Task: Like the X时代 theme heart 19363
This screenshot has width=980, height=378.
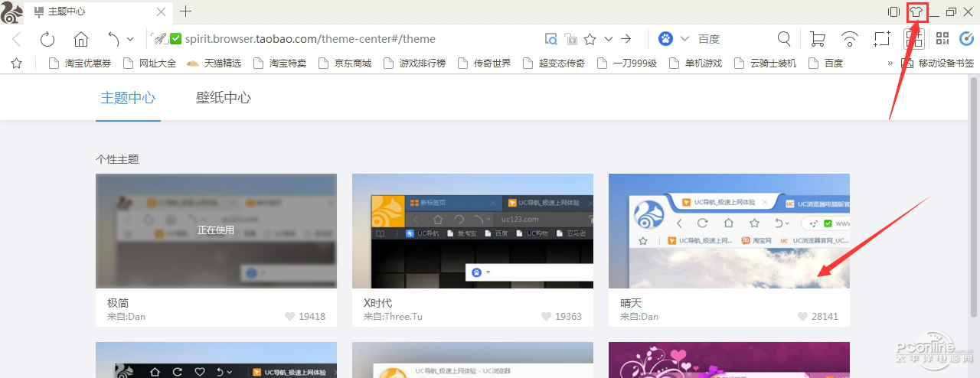Action: pyautogui.click(x=546, y=316)
